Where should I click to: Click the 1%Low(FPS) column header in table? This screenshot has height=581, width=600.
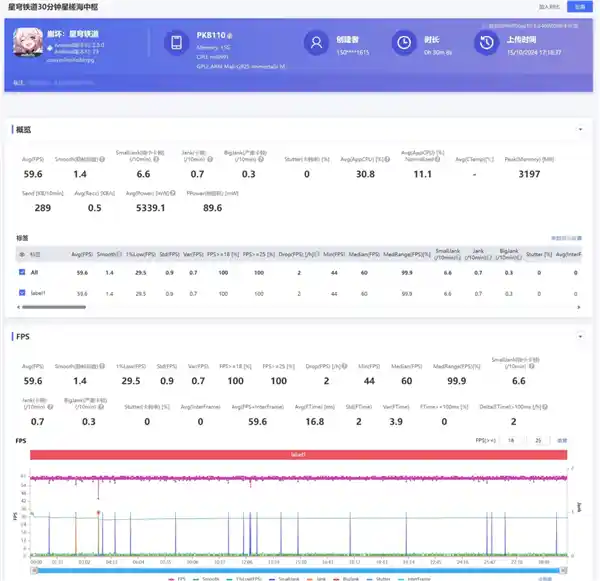tap(140, 254)
